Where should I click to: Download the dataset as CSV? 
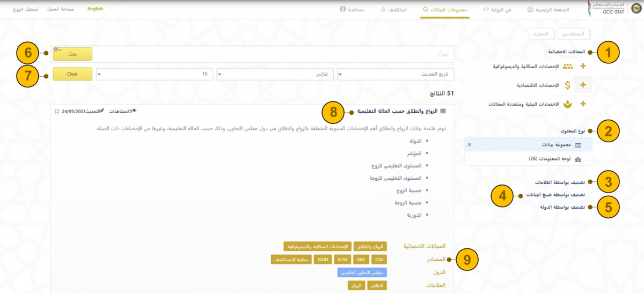(x=378, y=259)
